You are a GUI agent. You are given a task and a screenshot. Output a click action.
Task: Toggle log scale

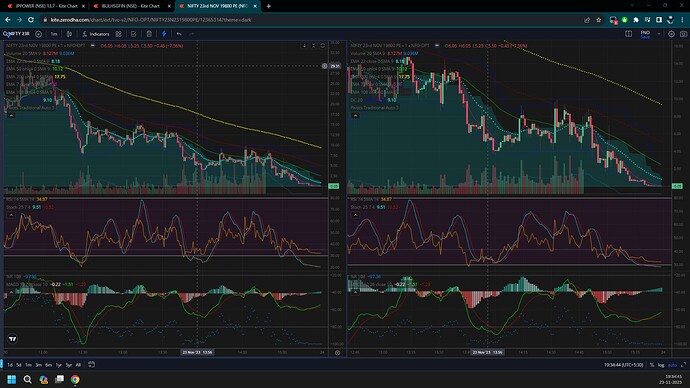661,365
